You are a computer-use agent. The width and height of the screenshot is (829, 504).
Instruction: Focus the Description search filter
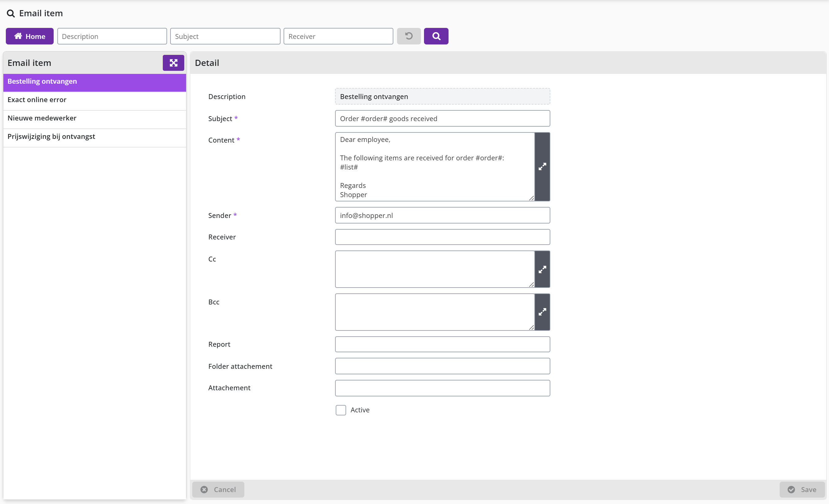coord(112,36)
